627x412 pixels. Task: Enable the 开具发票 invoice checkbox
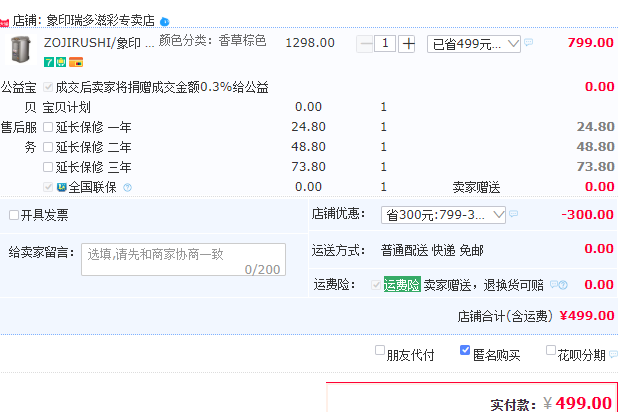coord(14,215)
